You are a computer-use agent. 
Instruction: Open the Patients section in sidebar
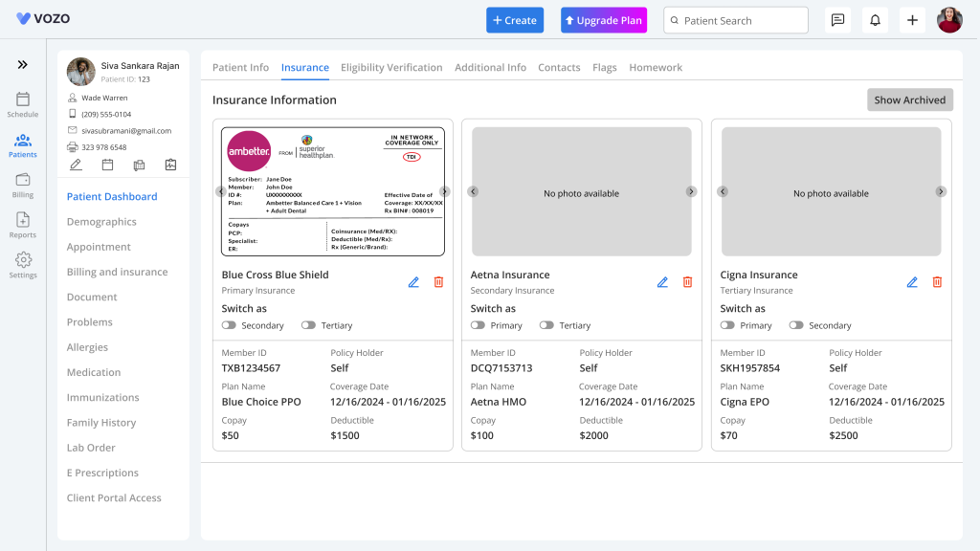click(23, 145)
